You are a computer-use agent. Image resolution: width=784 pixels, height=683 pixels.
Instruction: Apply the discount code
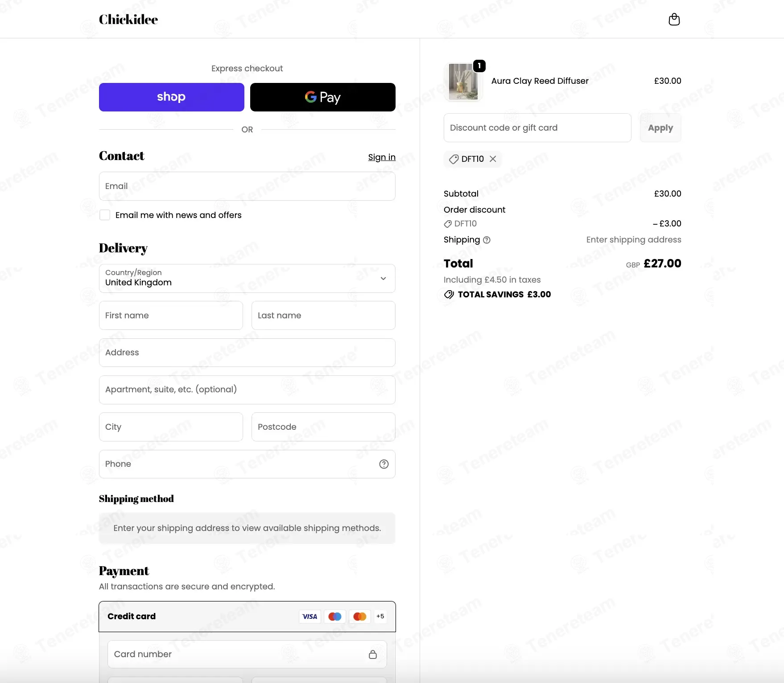pos(660,128)
